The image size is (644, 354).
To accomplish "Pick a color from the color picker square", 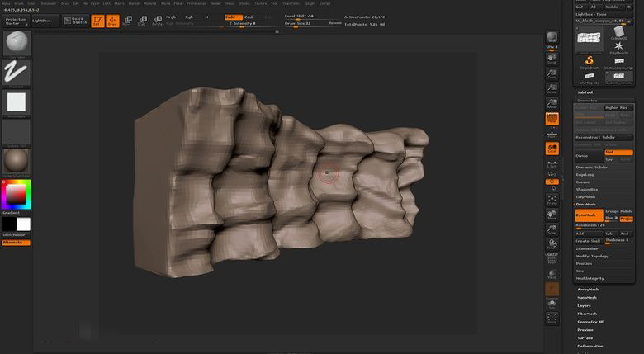I will pos(16,194).
